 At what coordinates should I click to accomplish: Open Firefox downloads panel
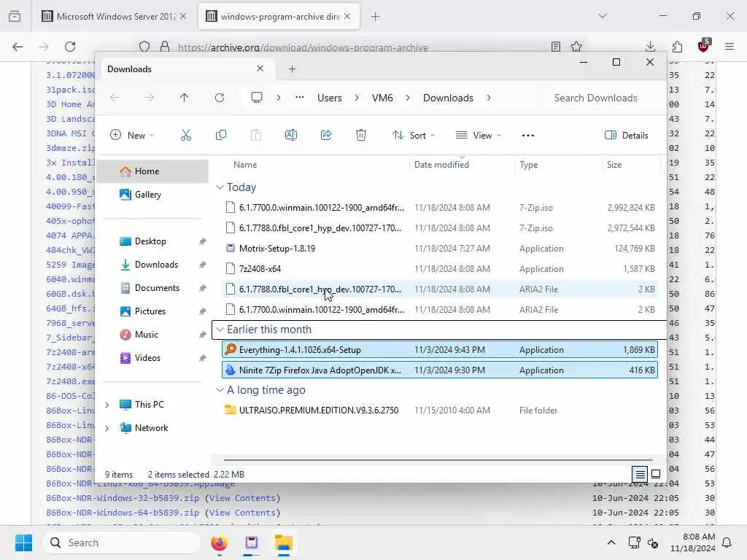(650, 47)
